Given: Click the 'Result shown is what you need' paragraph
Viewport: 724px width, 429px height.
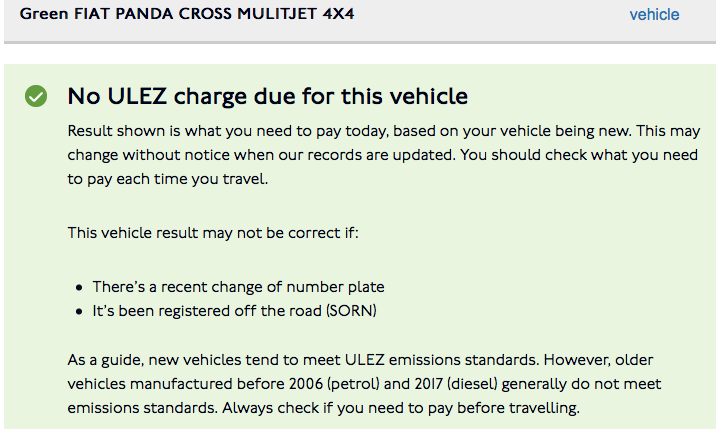Looking at the screenshot, I should 384,155.
